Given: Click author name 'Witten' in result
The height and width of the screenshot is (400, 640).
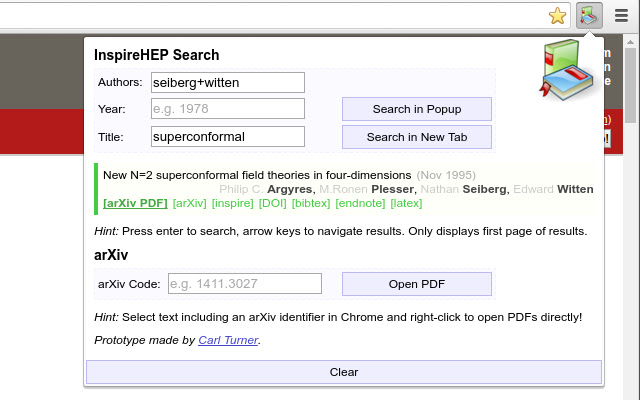Looking at the screenshot, I should pos(575,189).
